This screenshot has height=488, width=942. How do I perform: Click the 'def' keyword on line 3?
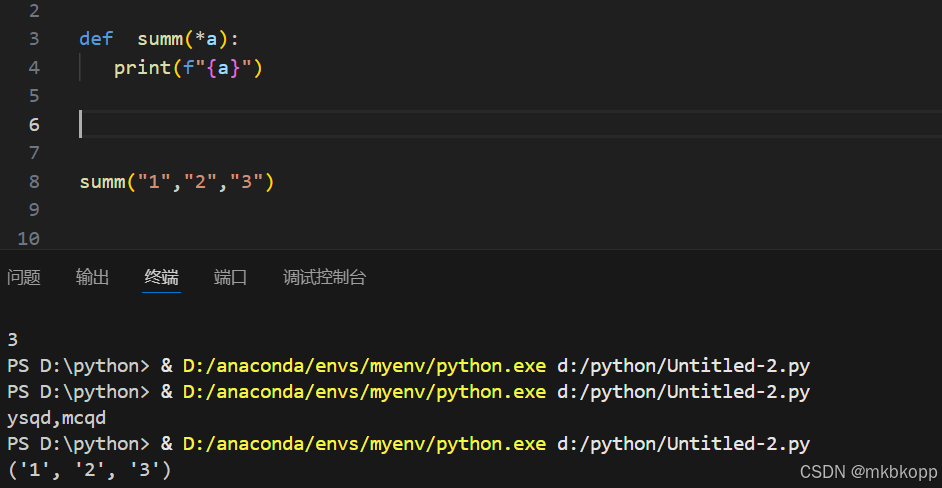pos(96,39)
